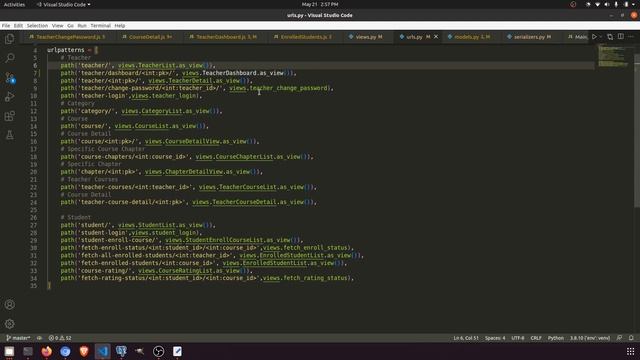The image size is (640, 360).
Task: Open the feedback icon in status bar
Action: (x=620, y=338)
